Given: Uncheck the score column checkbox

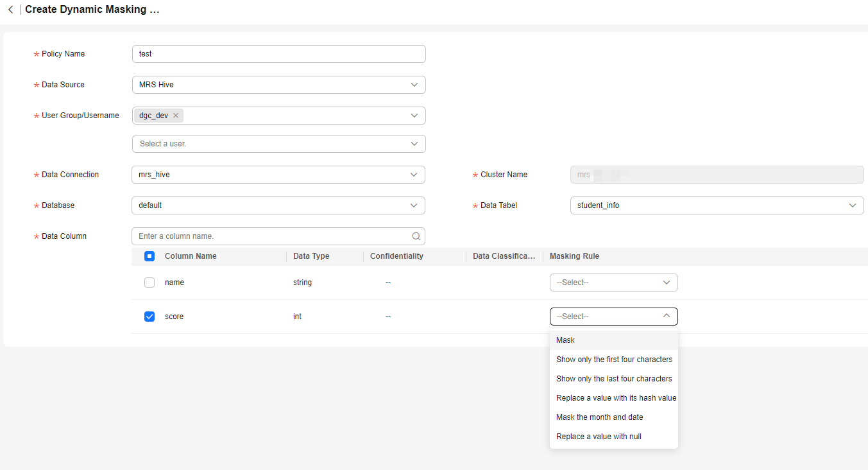Looking at the screenshot, I should pyautogui.click(x=149, y=317).
